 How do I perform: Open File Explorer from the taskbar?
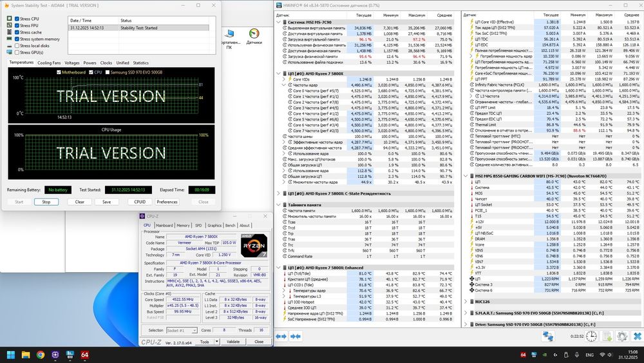(x=26, y=355)
